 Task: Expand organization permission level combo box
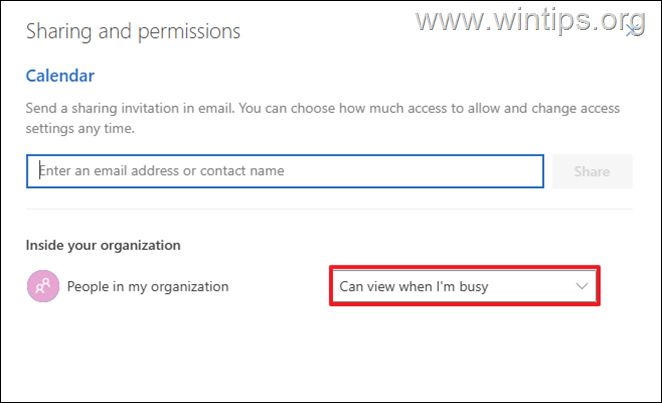[464, 286]
